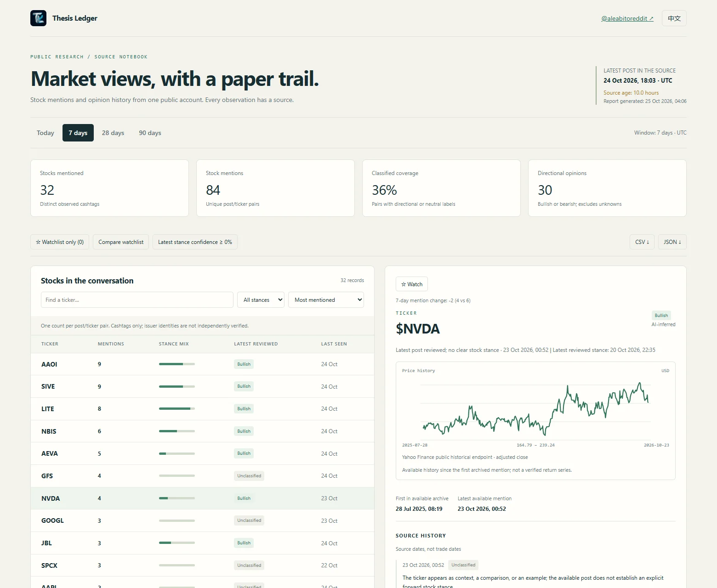Open the LITE ticker row
This screenshot has height=588, width=717.
pos(202,409)
